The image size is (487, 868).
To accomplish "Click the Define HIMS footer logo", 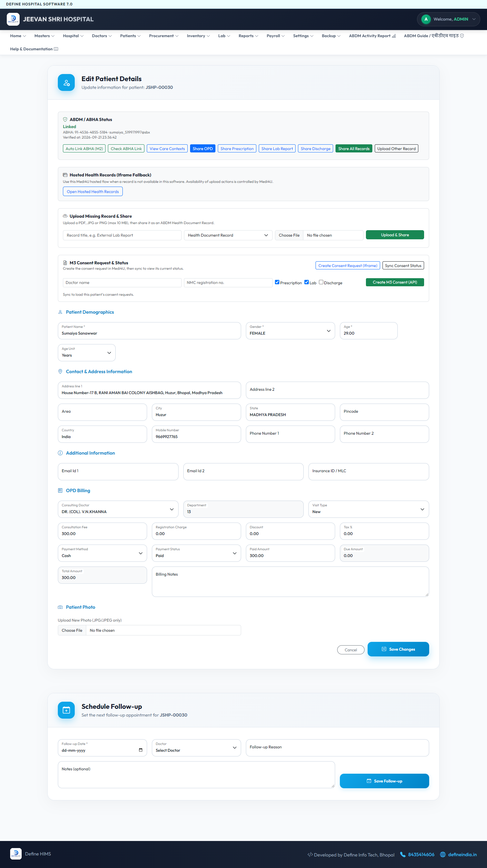I will coord(16,854).
